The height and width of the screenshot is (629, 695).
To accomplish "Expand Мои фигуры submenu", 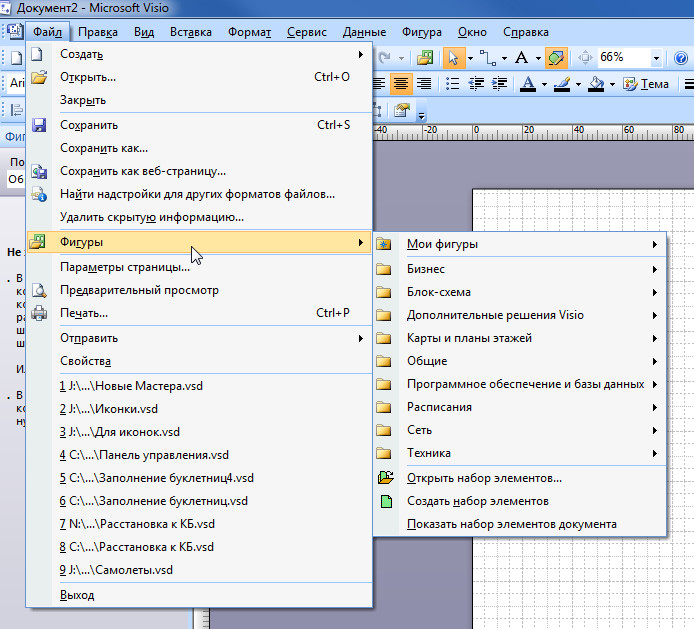I will coord(520,244).
